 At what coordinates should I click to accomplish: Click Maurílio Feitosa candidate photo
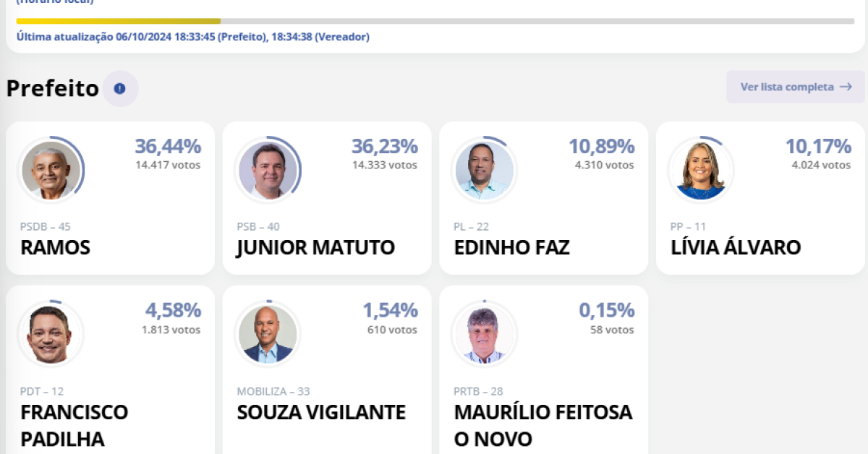[485, 335]
